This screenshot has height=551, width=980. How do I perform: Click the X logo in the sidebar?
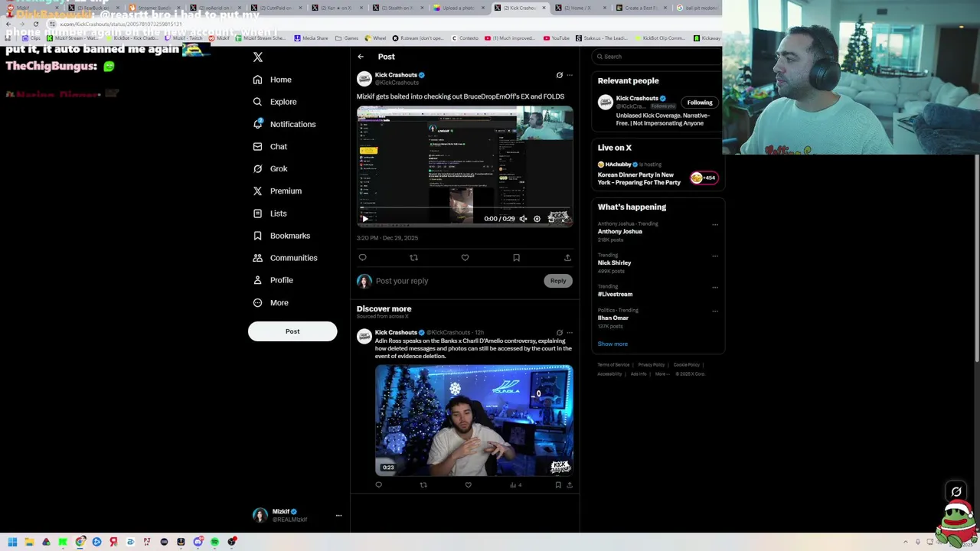[258, 57]
